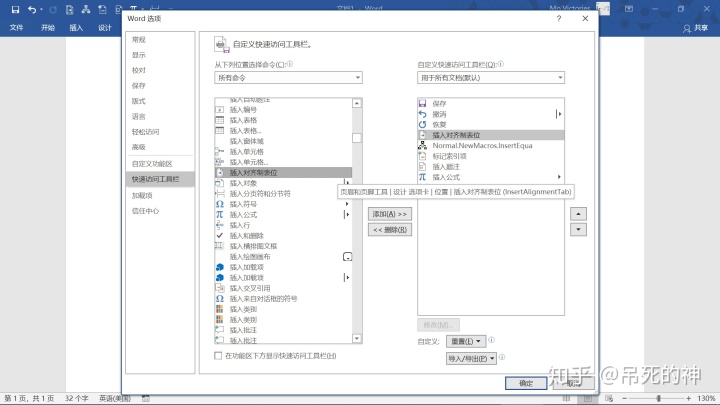Click the << 删除(R) button
Image resolution: width=720 pixels, height=405 pixels.
pyautogui.click(x=389, y=230)
